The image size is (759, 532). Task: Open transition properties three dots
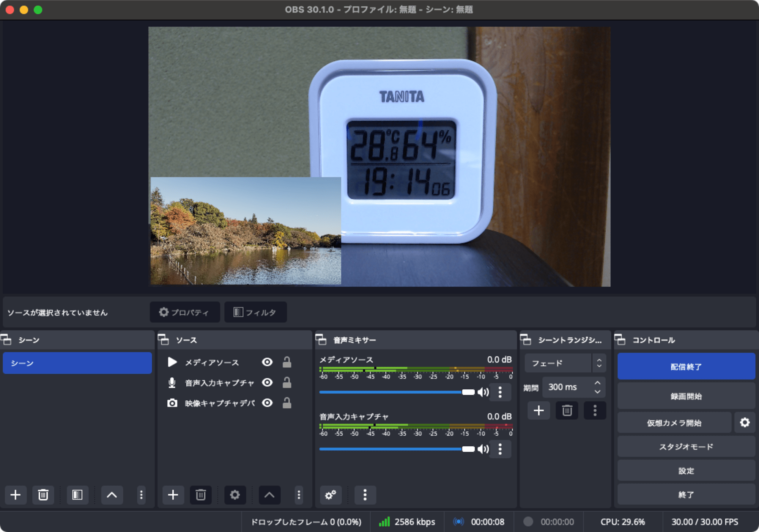[595, 411]
